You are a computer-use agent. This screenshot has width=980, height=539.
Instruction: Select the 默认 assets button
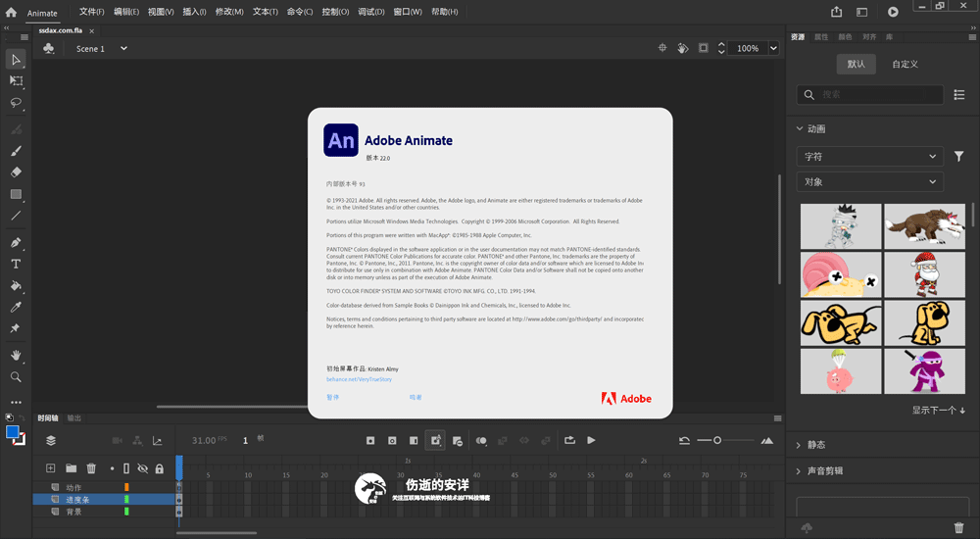pos(857,64)
